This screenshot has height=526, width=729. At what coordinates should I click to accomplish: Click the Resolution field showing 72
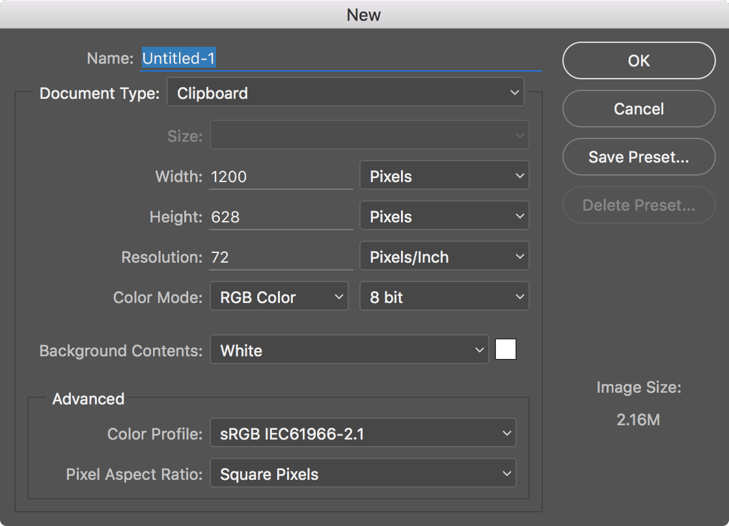click(x=280, y=257)
